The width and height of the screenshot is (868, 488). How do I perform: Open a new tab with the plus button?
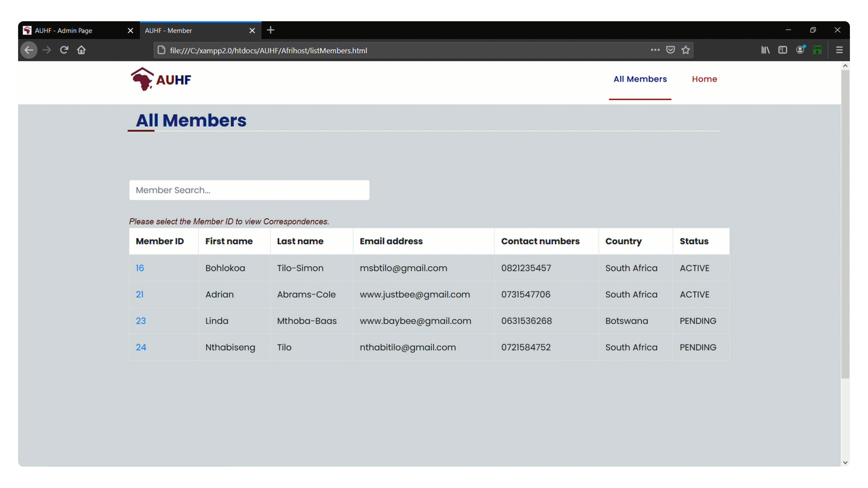(270, 30)
